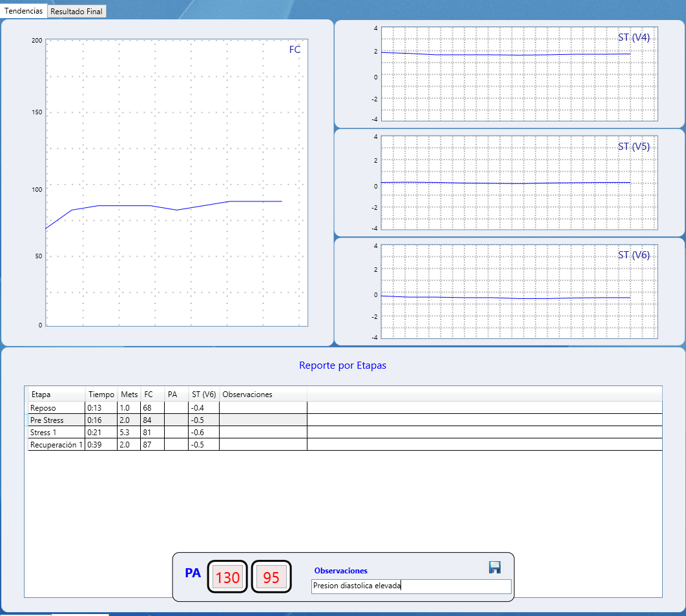Viewport: 686px width, 616px height.
Task: Click the FC heart rate trend chart
Action: pyautogui.click(x=176, y=183)
